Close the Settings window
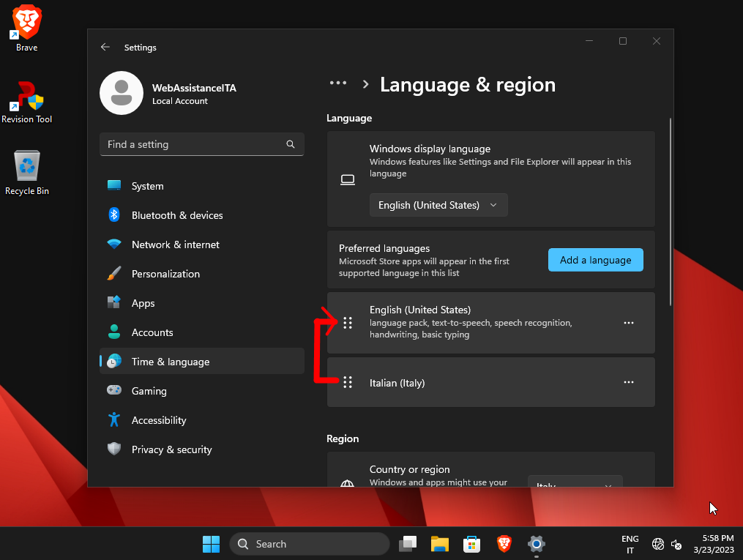Viewport: 743px width, 560px height. pos(657,41)
